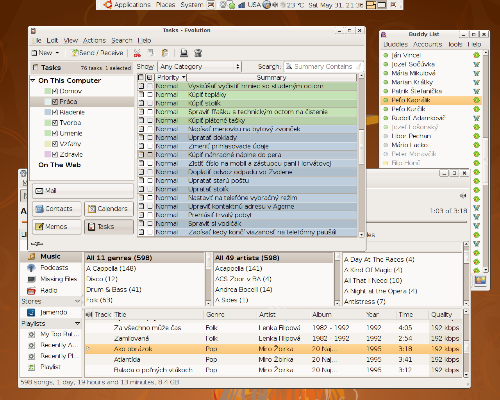Open the Accounts menu in Buddy List
Screen dimensions: 500x400
pyautogui.click(x=427, y=44)
